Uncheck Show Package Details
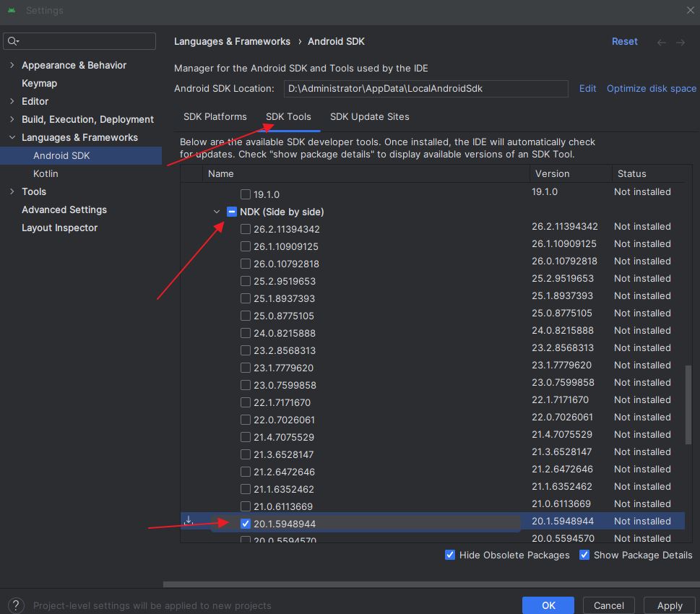 (584, 555)
